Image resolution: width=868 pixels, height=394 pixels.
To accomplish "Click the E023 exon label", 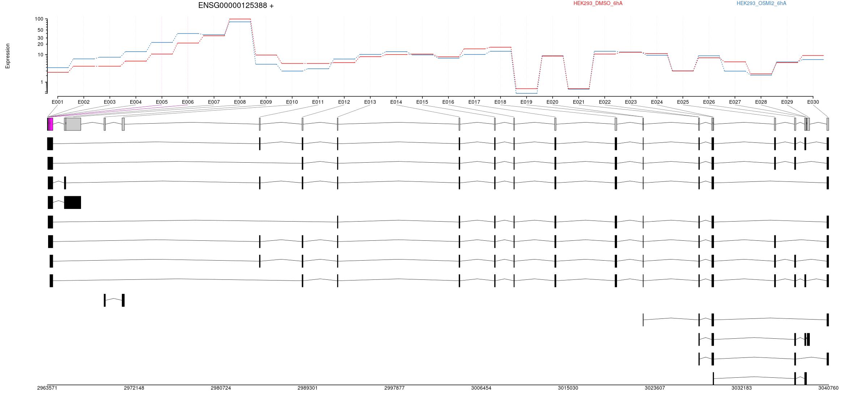I will (631, 102).
